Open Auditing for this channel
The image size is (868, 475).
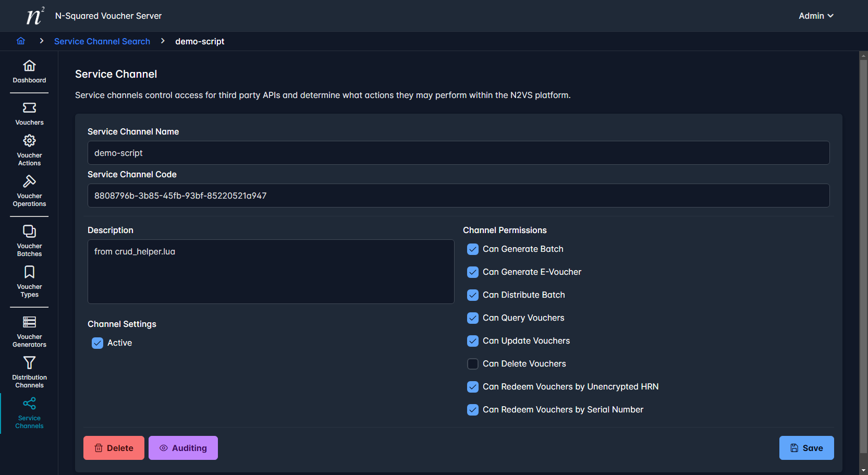(183, 448)
